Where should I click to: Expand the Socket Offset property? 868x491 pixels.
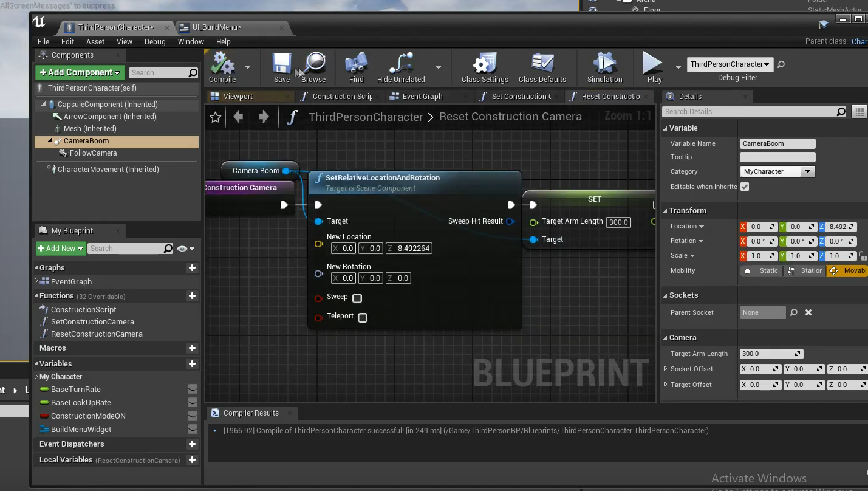pyautogui.click(x=665, y=369)
